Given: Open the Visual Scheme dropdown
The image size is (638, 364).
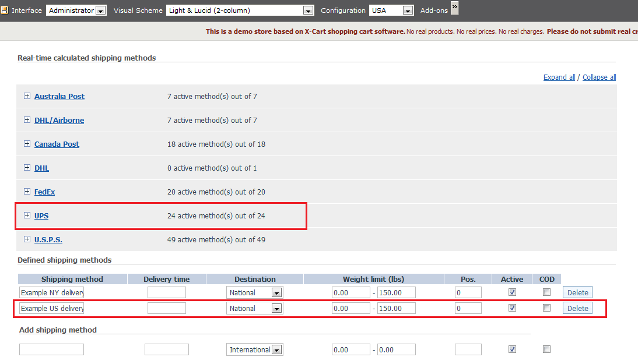Looking at the screenshot, I should coord(240,10).
